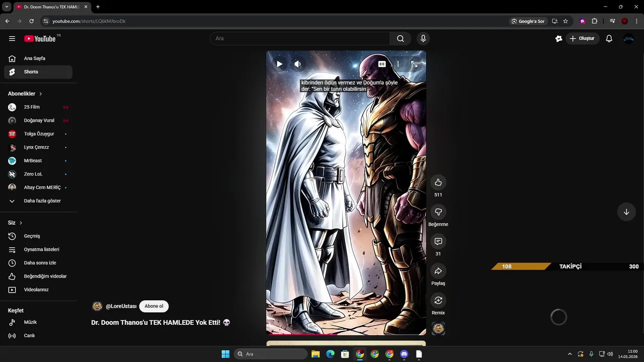Click the install app icon in address bar

click(x=554, y=21)
